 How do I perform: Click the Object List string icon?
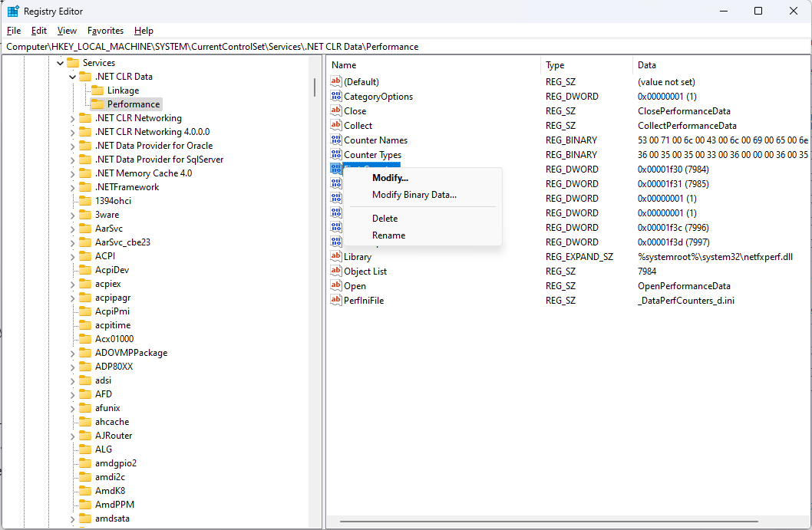click(x=336, y=271)
